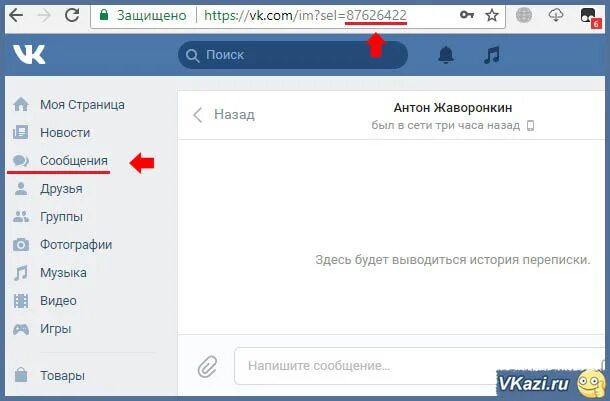610x401 pixels.
Task: Open Музыка in the sidebar
Action: 63,273
